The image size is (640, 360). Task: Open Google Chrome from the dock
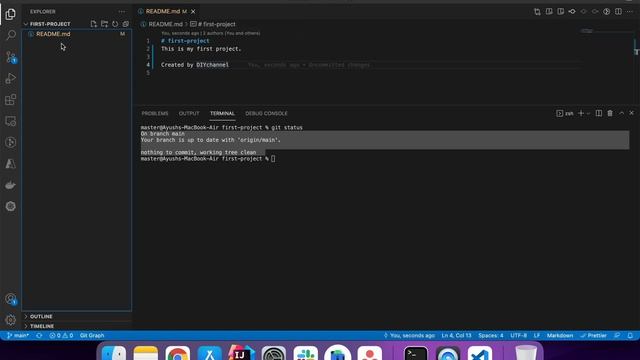tap(178, 353)
